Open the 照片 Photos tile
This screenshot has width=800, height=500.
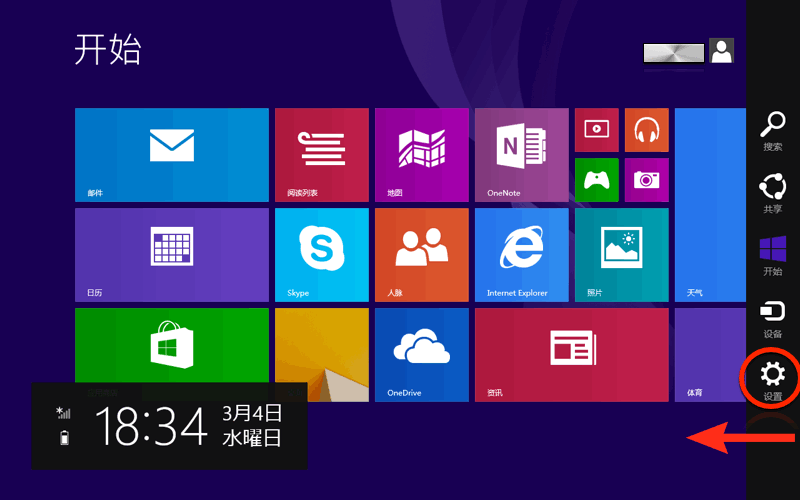621,254
